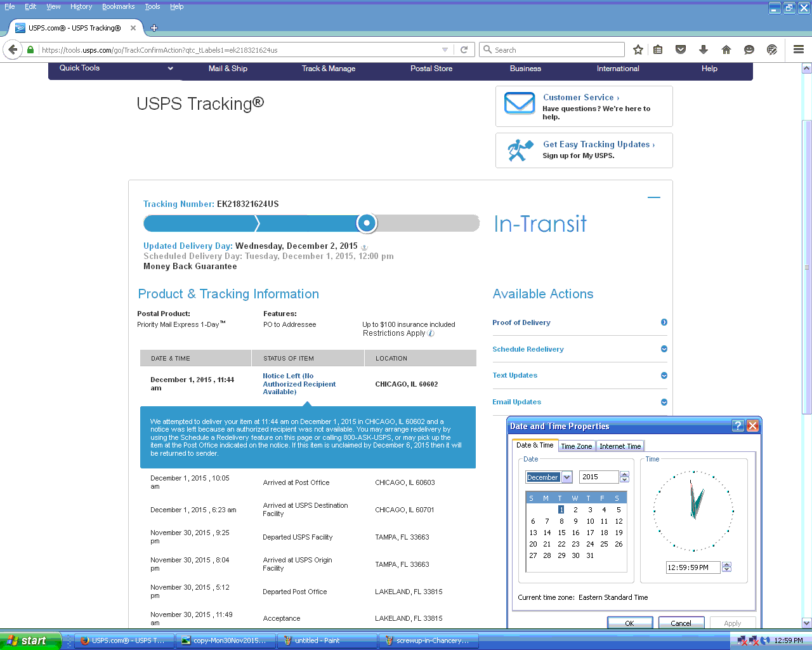Image resolution: width=812 pixels, height=650 pixels.
Task: Bookmark this page with the star icon
Action: [638, 50]
